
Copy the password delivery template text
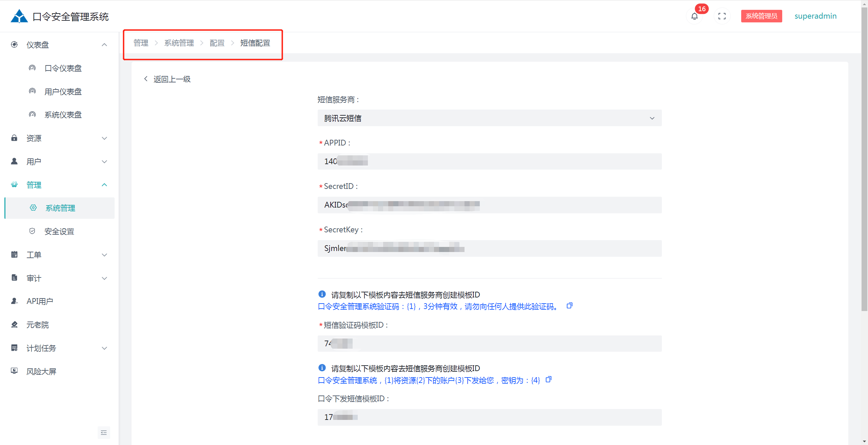(549, 380)
